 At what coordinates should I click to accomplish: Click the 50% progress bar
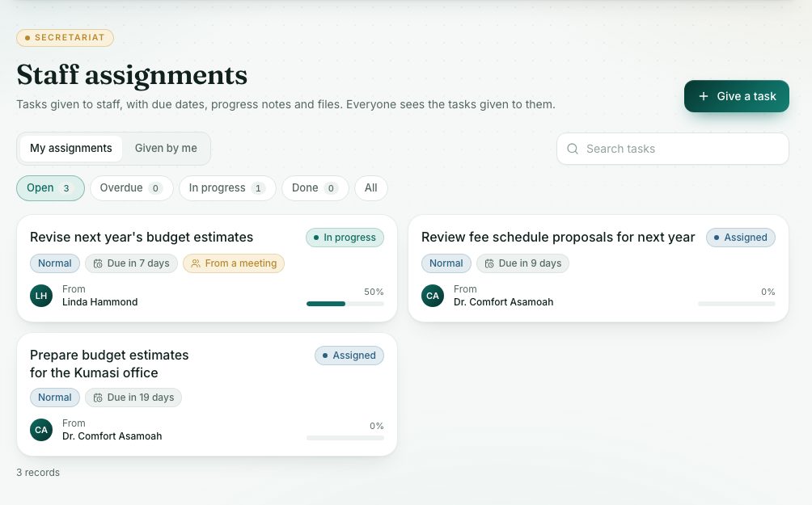point(345,304)
